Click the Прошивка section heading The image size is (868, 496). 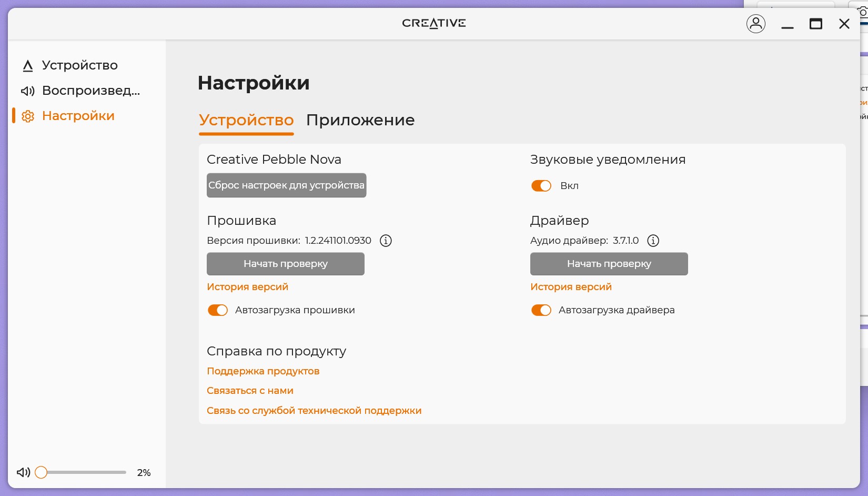coord(241,221)
